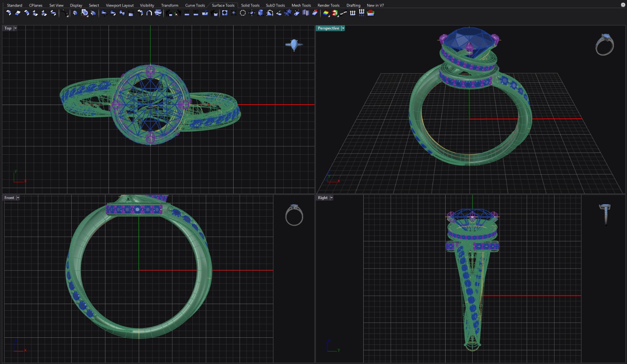Switch to the Select toolbar tab
The height and width of the screenshot is (364, 627).
(x=94, y=5)
